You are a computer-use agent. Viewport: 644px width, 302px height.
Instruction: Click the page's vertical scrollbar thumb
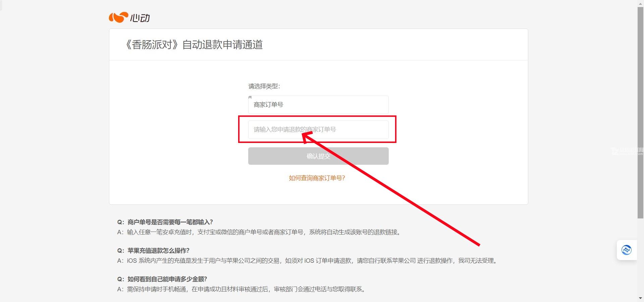tap(640, 112)
